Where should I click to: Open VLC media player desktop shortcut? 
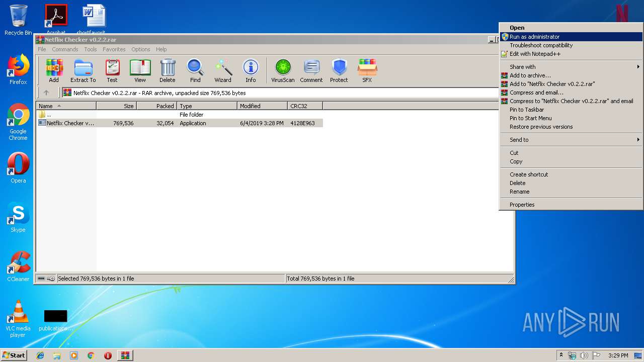click(18, 319)
